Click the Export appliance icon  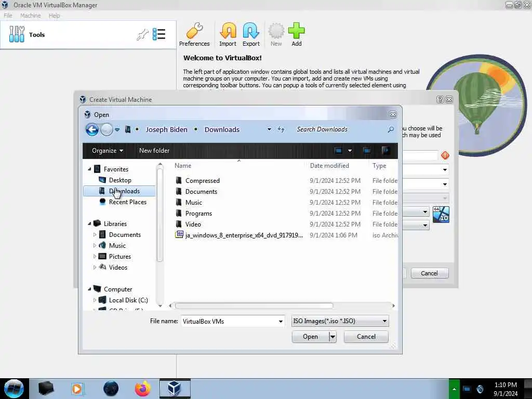pos(251,34)
